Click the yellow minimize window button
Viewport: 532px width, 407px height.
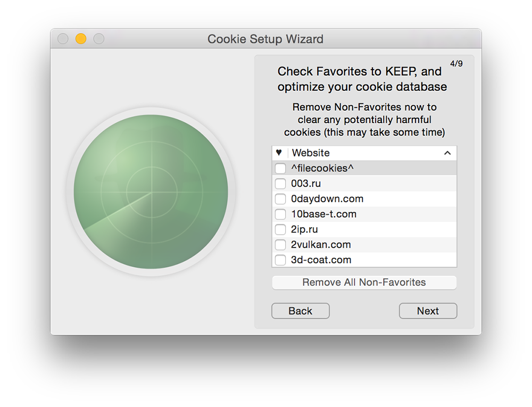tap(81, 39)
